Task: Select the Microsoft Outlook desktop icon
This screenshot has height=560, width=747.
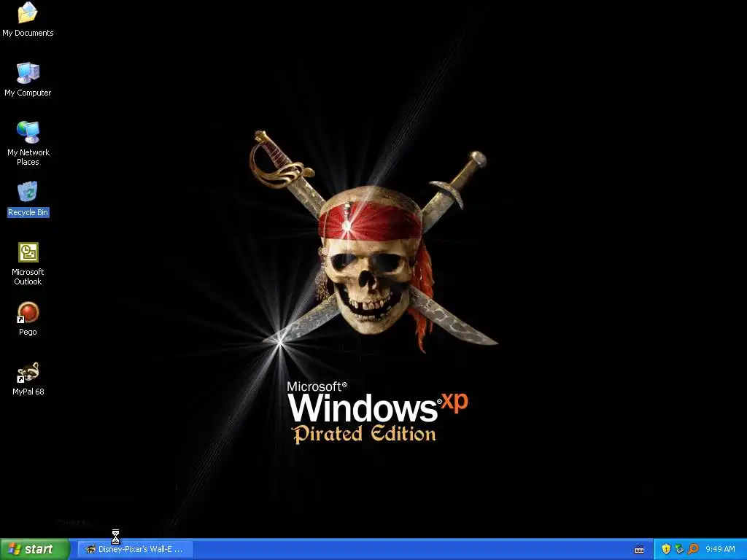Action: (28, 252)
